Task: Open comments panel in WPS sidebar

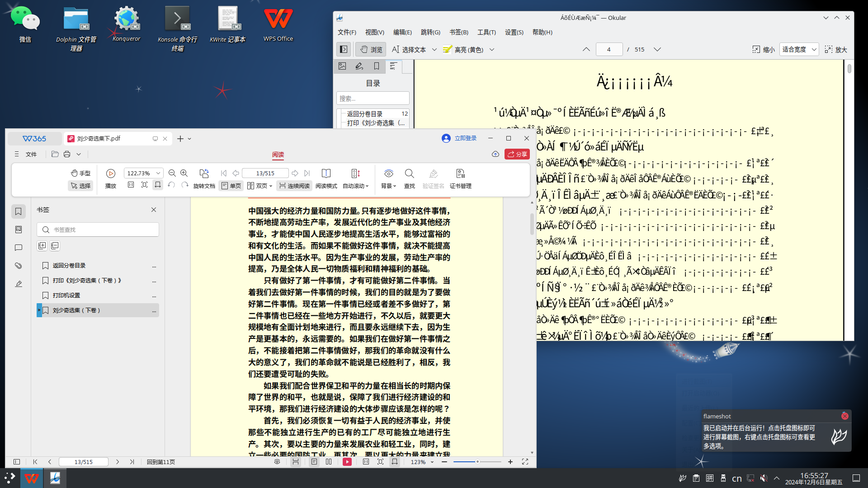Action: [x=19, y=248]
